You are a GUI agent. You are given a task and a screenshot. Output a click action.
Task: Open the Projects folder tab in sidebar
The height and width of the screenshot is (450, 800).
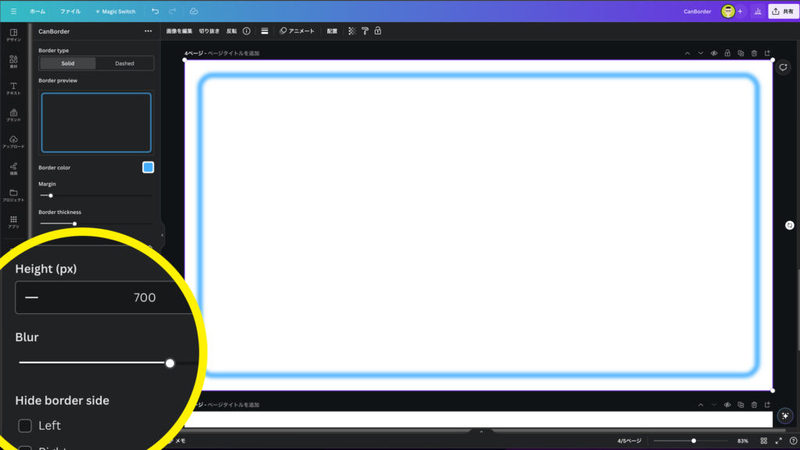pos(14,195)
